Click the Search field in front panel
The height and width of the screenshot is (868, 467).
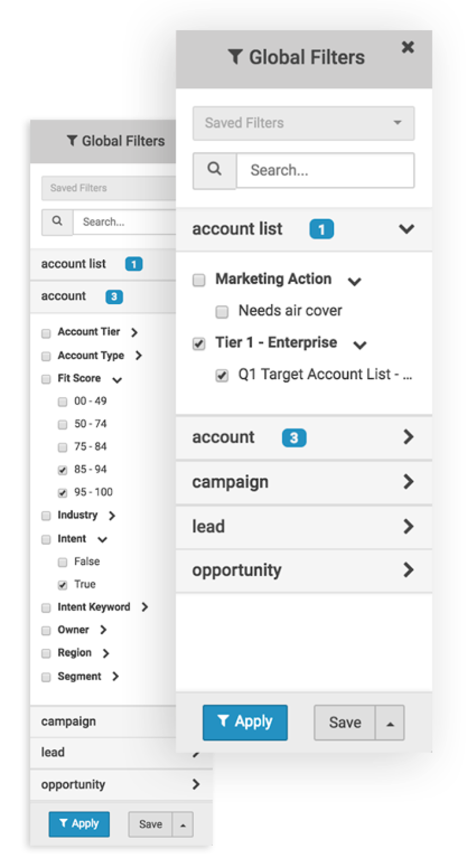coord(325,170)
